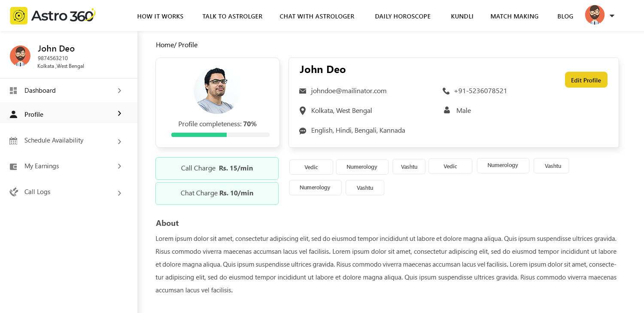The width and height of the screenshot is (644, 313).
Task: Go to Match Making in navigation
Action: point(514,16)
